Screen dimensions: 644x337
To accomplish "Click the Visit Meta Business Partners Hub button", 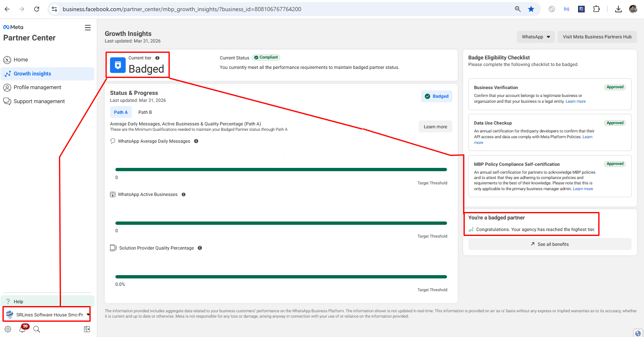I will click(597, 37).
